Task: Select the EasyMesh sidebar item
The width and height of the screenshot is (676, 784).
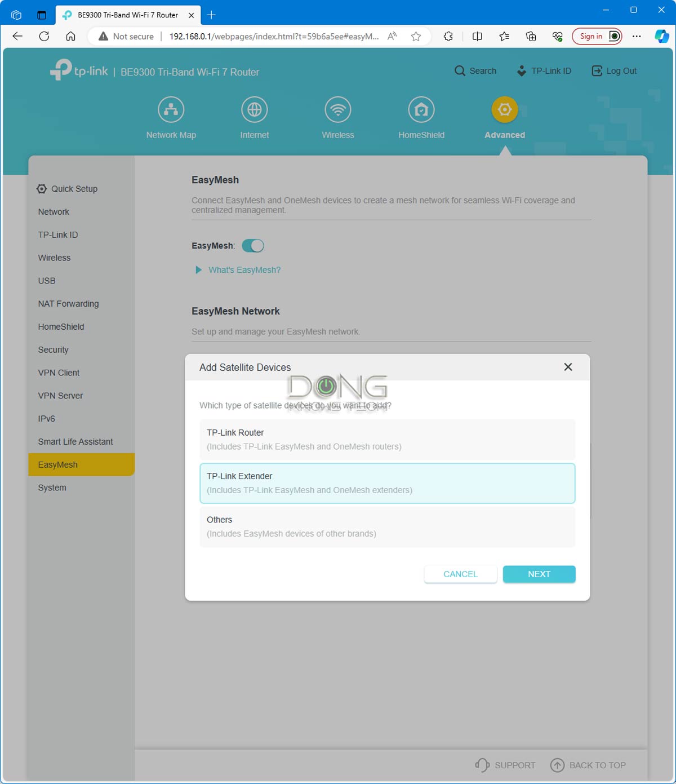Action: 57,464
